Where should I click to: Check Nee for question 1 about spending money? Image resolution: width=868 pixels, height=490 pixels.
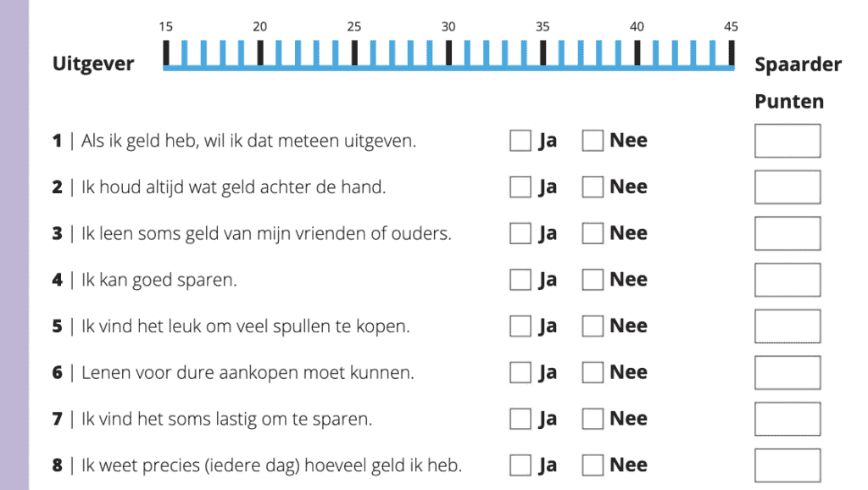pos(593,141)
